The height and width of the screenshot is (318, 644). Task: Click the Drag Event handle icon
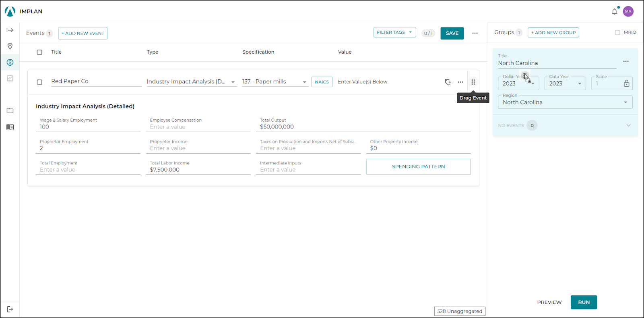click(473, 82)
